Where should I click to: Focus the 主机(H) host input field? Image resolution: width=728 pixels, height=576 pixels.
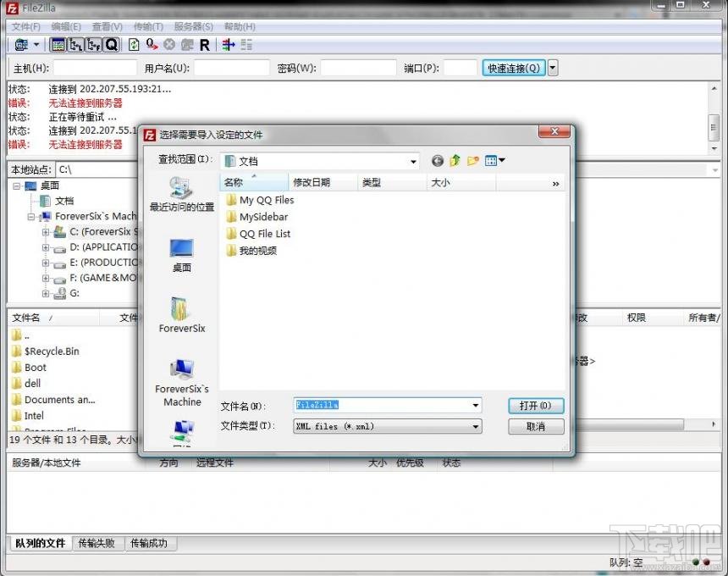click(95, 69)
